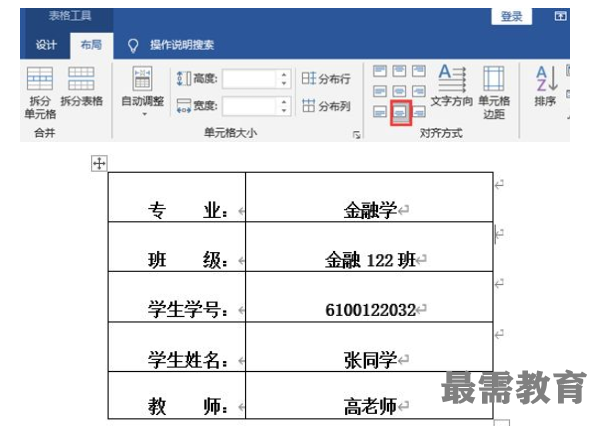The width and height of the screenshot is (593, 427).
Task: Click the cell containing 学生学号:
Action: [x=177, y=297]
